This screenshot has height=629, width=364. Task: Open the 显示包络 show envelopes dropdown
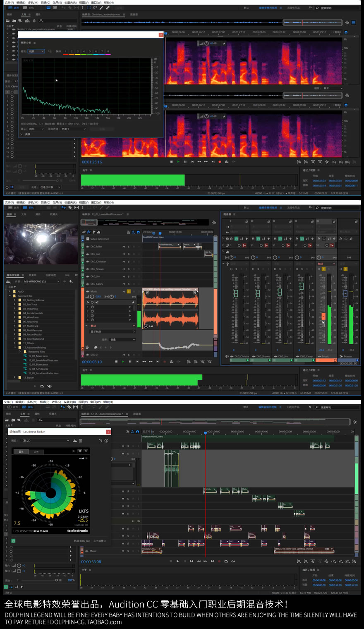point(113,331)
